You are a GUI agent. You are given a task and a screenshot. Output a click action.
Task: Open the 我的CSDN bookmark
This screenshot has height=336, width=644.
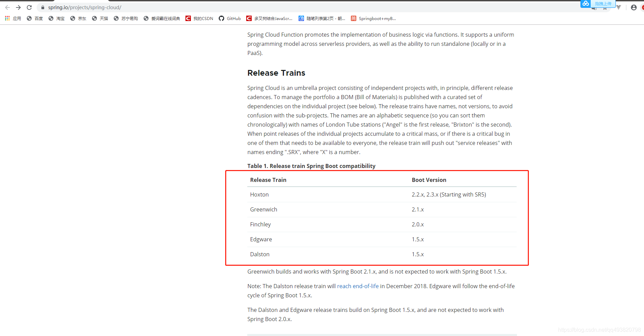click(199, 18)
